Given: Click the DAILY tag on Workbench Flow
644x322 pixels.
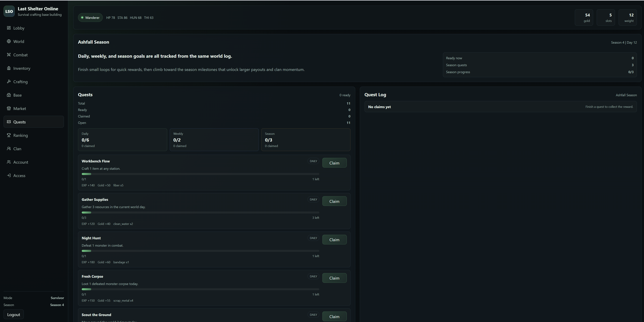Looking at the screenshot, I should coord(313,161).
